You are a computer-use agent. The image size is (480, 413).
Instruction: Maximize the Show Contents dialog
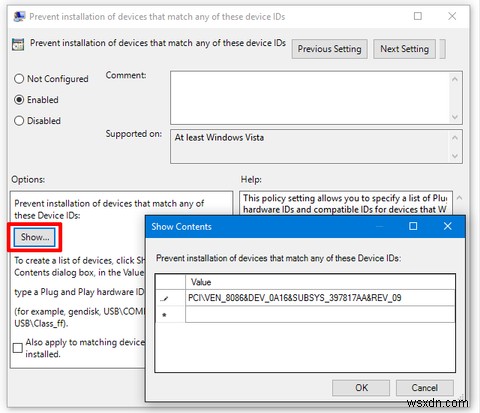click(413, 226)
